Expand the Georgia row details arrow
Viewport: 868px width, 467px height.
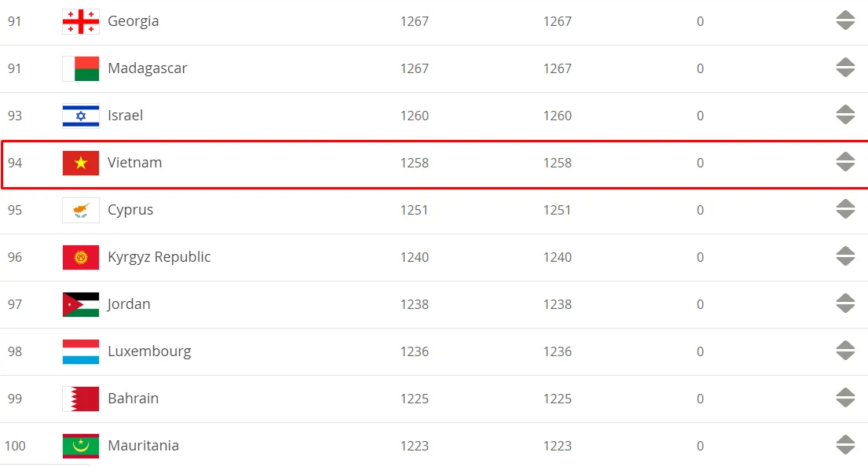click(x=845, y=20)
